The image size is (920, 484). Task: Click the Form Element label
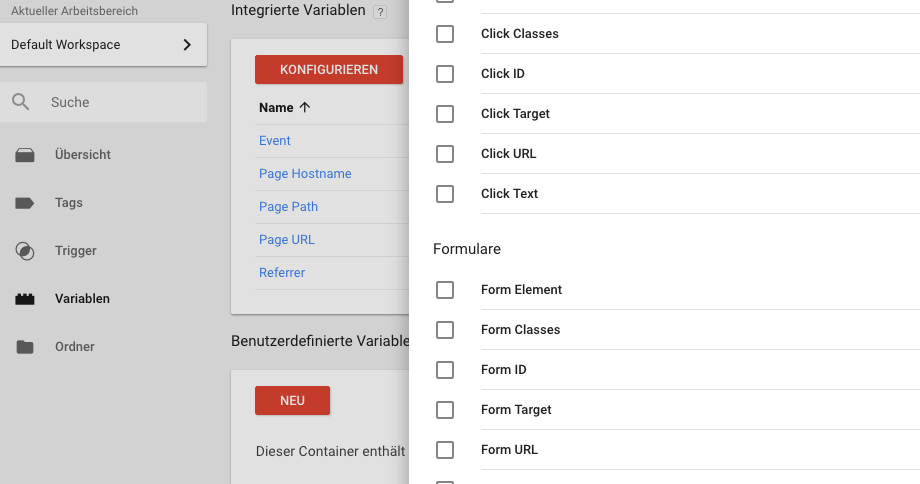(521, 290)
